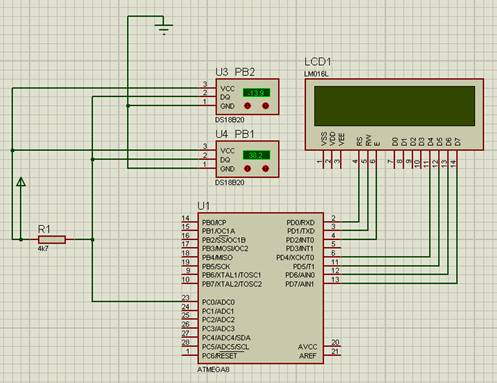Click the PC0/ADC0 pin label

coord(218,302)
